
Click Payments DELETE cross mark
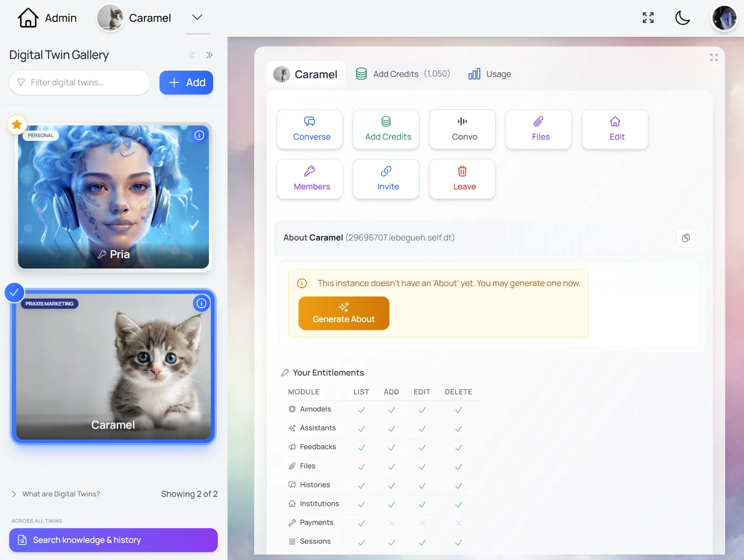(459, 523)
